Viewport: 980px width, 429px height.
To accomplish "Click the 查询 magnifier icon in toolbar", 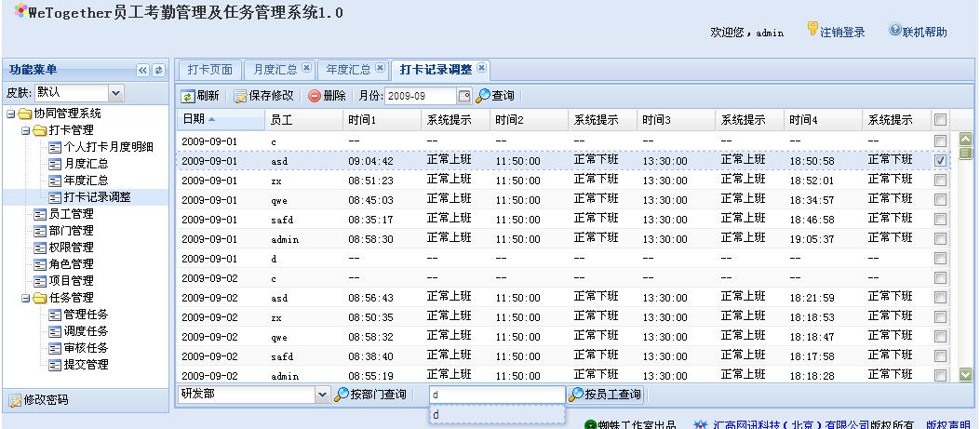I will [483, 96].
